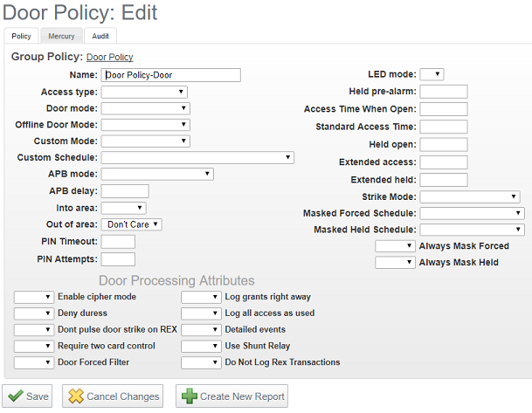This screenshot has height=413, width=532.
Task: Click the Held open field
Action: click(x=444, y=144)
